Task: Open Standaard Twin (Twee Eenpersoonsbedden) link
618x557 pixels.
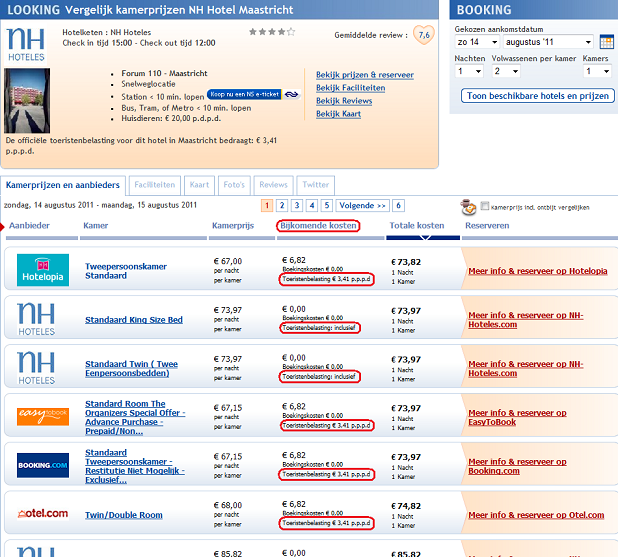Action: pyautogui.click(x=131, y=369)
